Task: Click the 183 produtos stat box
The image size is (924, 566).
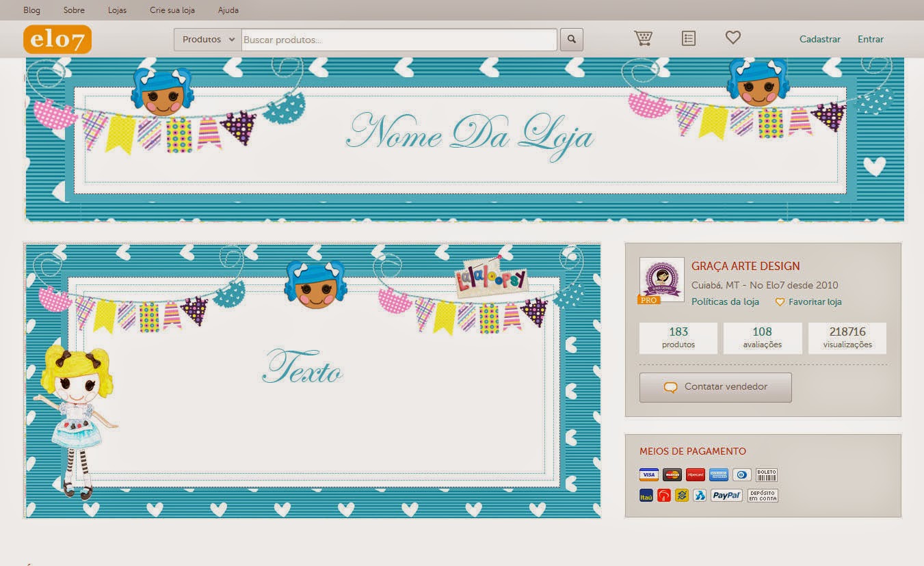Action: click(678, 338)
